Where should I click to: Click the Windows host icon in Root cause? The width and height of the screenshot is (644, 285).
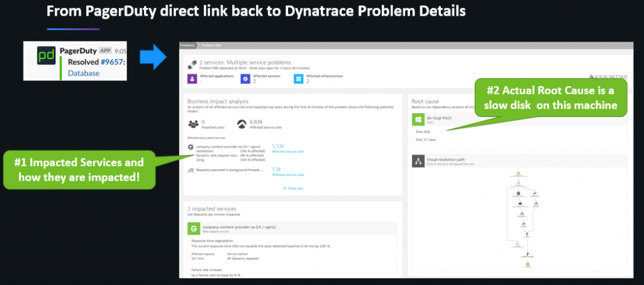click(x=418, y=120)
